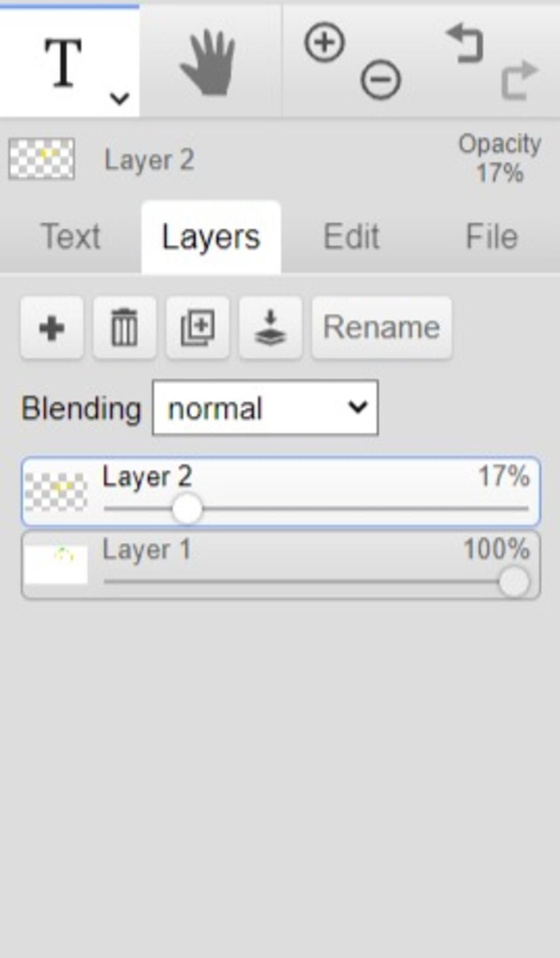
Task: Open the Edit tab
Action: point(351,237)
